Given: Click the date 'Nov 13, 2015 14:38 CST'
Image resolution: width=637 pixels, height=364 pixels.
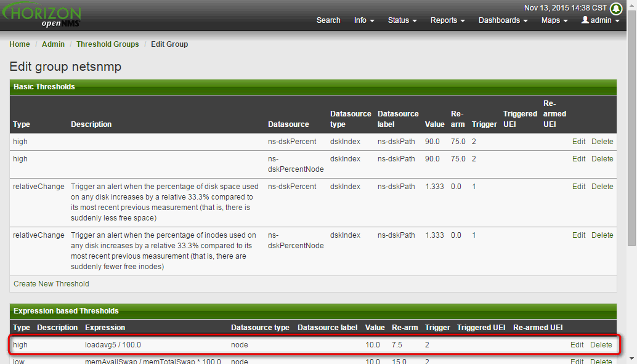Looking at the screenshot, I should click(565, 8).
